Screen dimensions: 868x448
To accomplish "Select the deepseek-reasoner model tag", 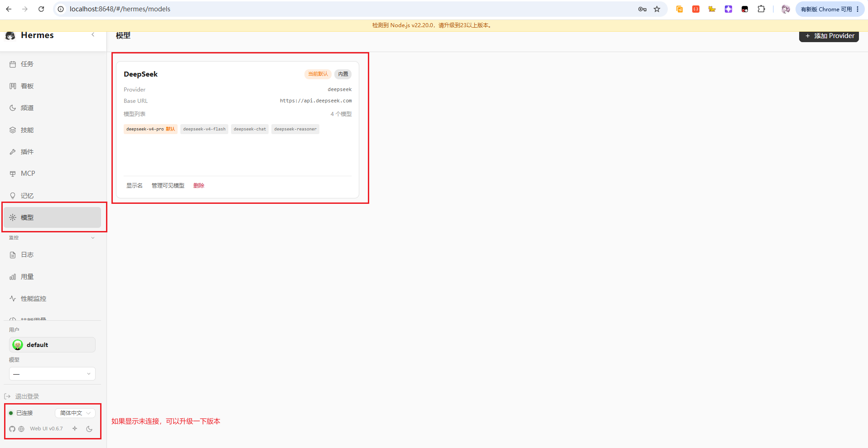I will pyautogui.click(x=295, y=129).
